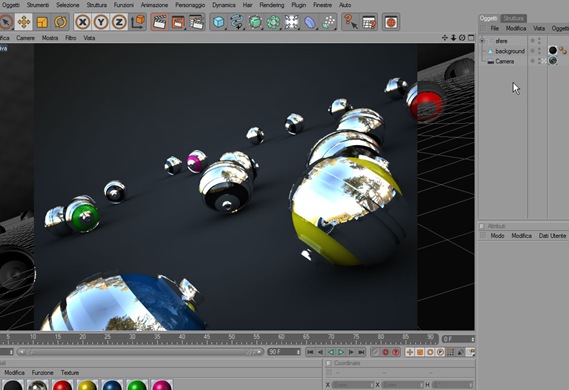This screenshot has height=390, width=569.
Task: Open the Texture menu in materials panel
Action: tap(70, 373)
